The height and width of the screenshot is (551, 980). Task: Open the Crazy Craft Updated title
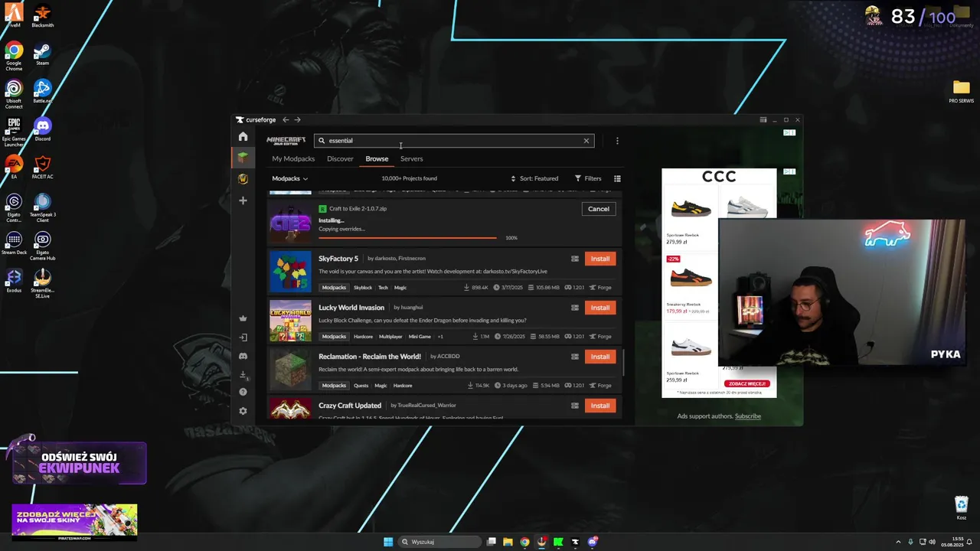(350, 406)
